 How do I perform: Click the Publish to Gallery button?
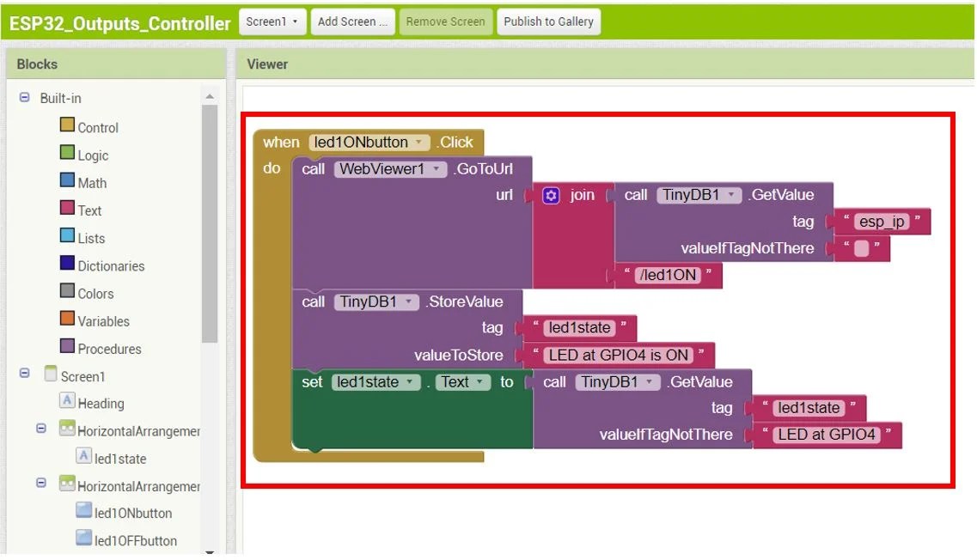coord(548,22)
